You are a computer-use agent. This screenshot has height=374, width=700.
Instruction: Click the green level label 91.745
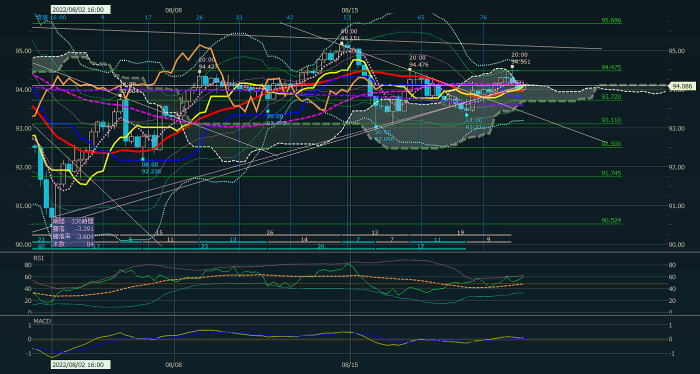click(612, 174)
